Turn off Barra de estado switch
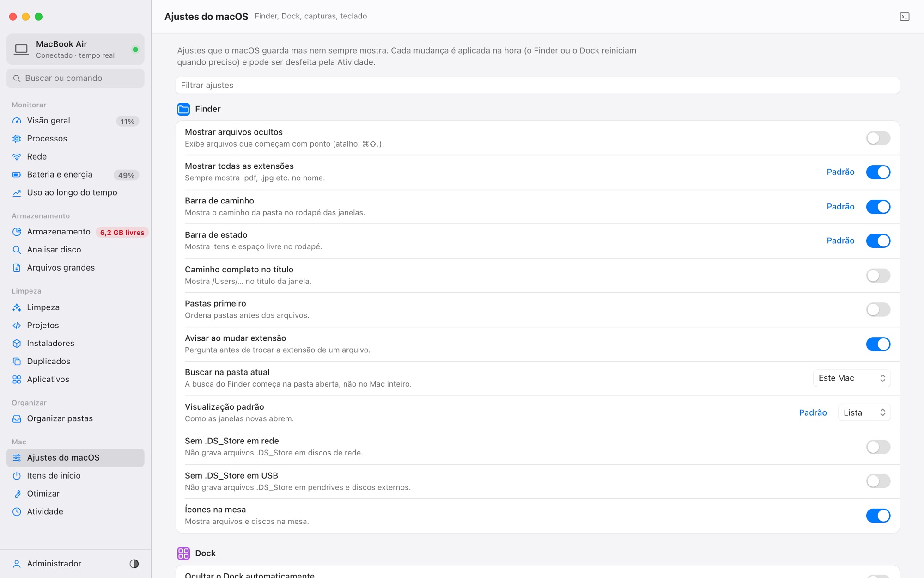Viewport: 924px width, 578px height. tap(878, 241)
